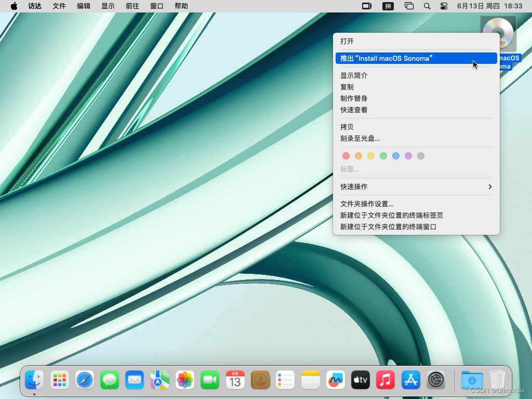Apply the gray tag color
Viewport: 532px width, 399px height.
tap(421, 156)
